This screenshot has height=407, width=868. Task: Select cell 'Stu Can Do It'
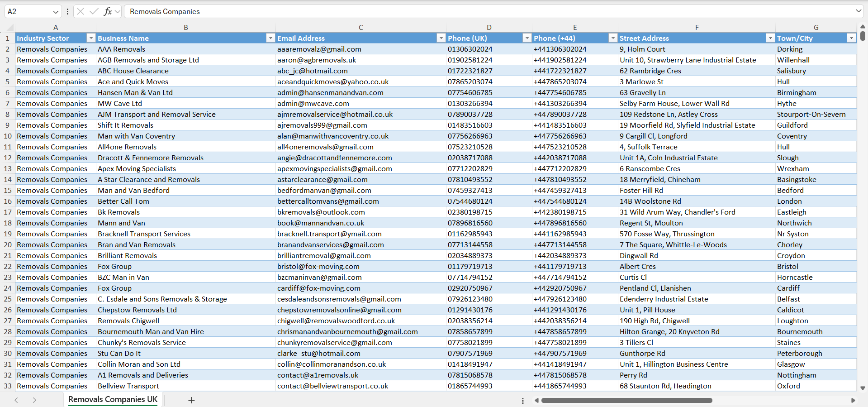click(186, 353)
